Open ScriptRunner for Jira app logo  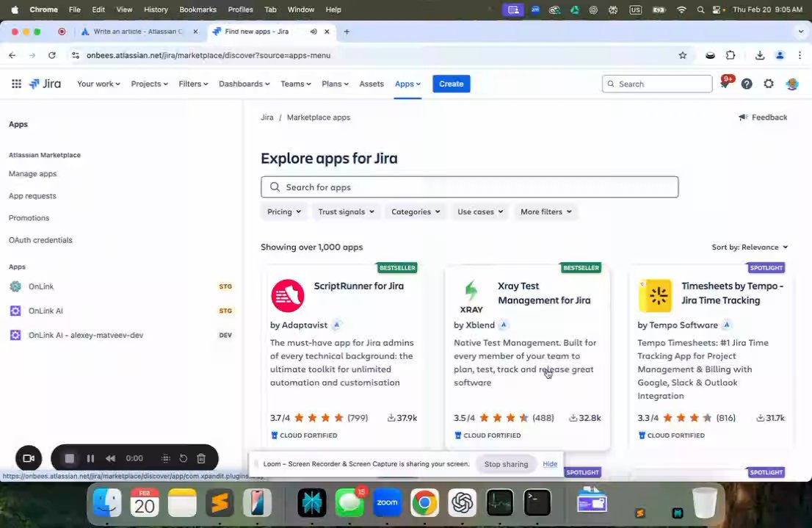pyautogui.click(x=288, y=295)
